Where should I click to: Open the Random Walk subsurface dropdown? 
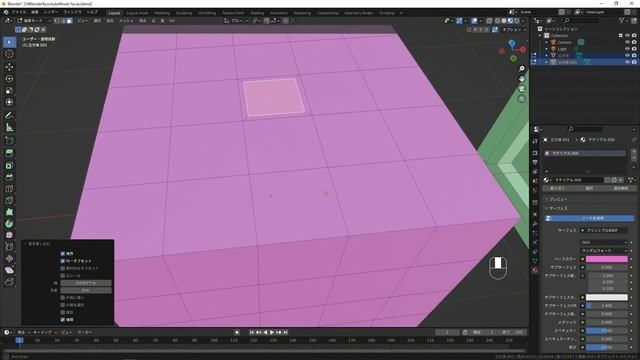603,251
